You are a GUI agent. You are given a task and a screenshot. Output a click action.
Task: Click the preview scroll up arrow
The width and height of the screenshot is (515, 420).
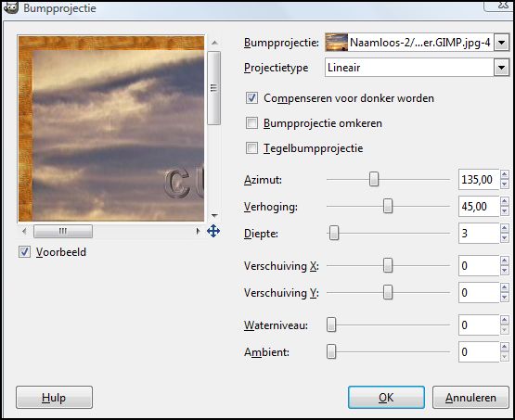(214, 43)
